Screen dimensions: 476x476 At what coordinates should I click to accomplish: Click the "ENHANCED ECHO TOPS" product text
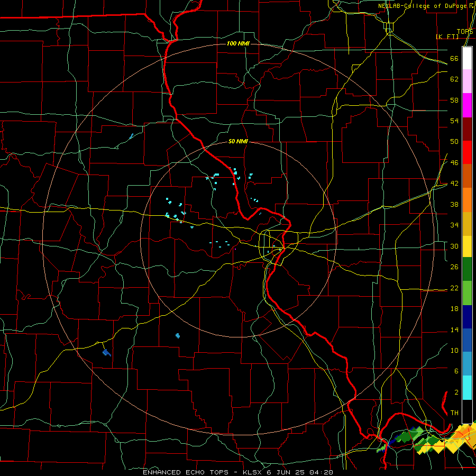(x=186, y=472)
